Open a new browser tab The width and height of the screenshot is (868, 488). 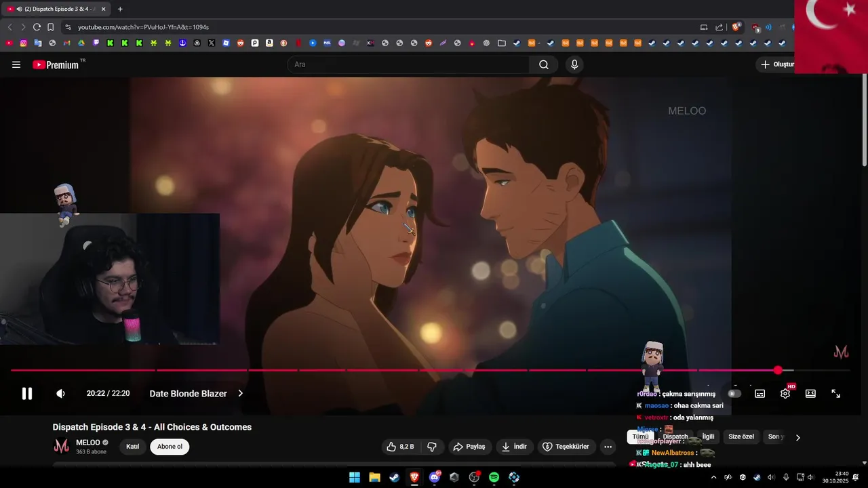point(120,9)
